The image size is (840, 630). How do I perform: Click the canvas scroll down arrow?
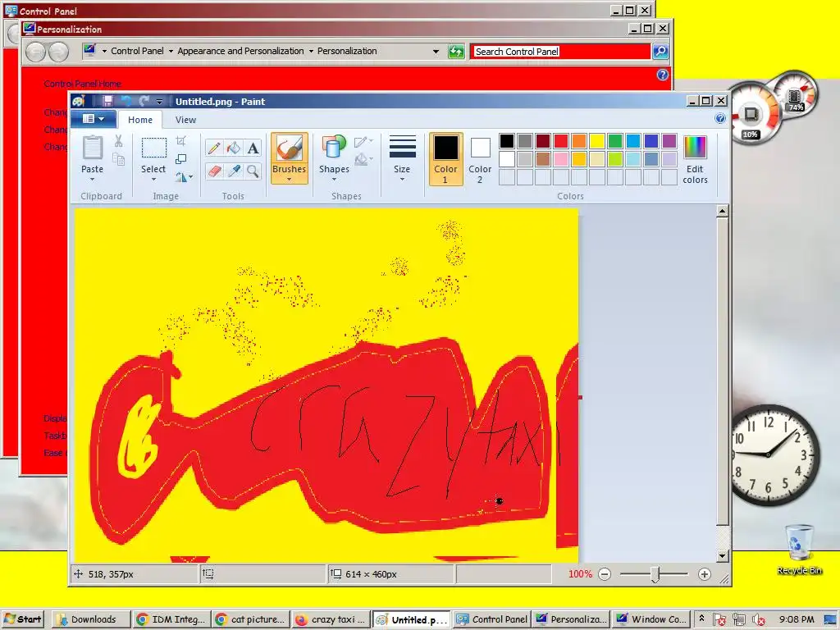tap(722, 556)
